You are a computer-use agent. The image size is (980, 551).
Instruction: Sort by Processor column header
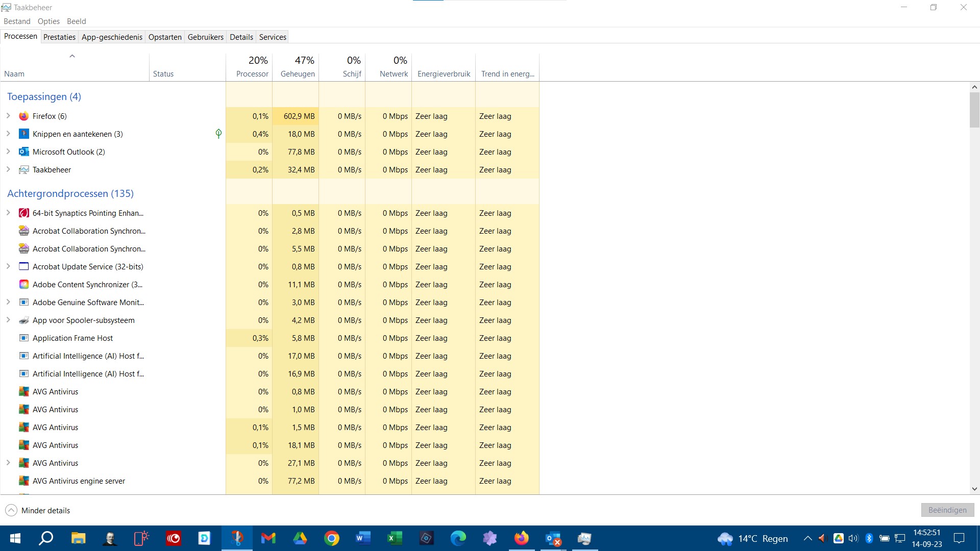249,67
